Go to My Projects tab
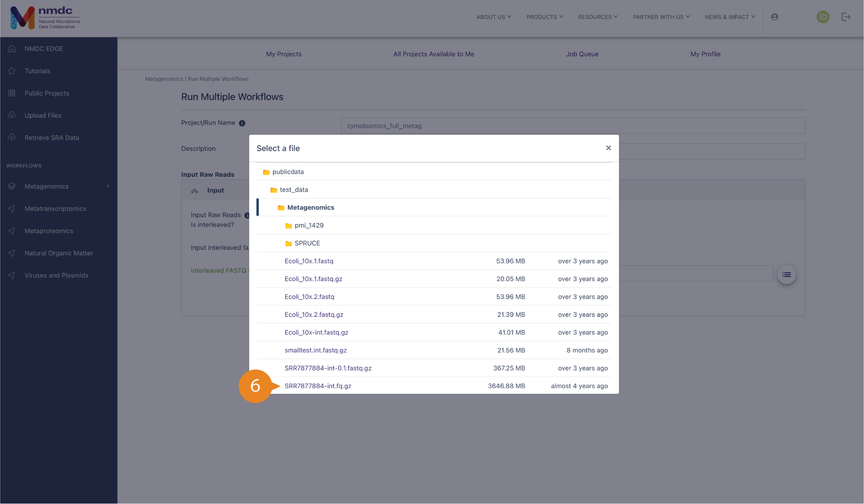864x504 pixels. coord(284,54)
